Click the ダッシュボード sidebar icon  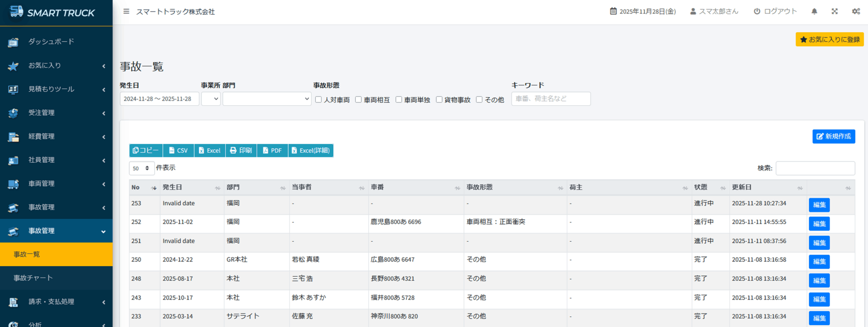click(x=13, y=42)
